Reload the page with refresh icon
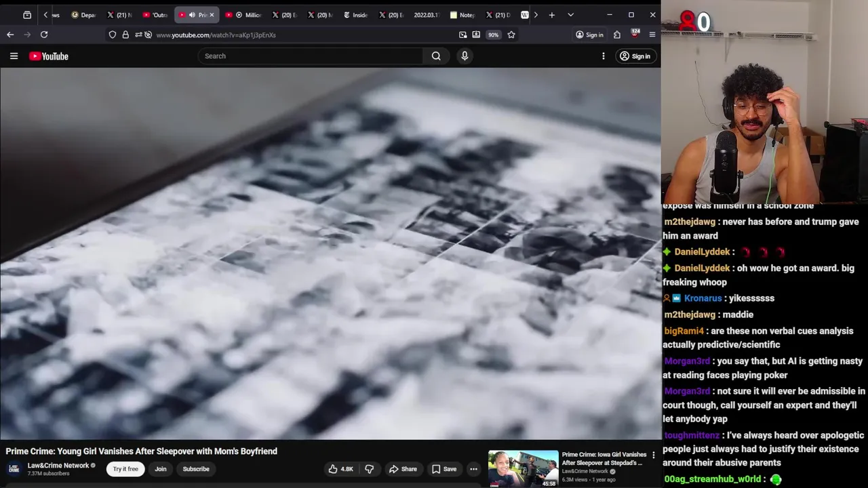The width and height of the screenshot is (868, 488). point(44,35)
